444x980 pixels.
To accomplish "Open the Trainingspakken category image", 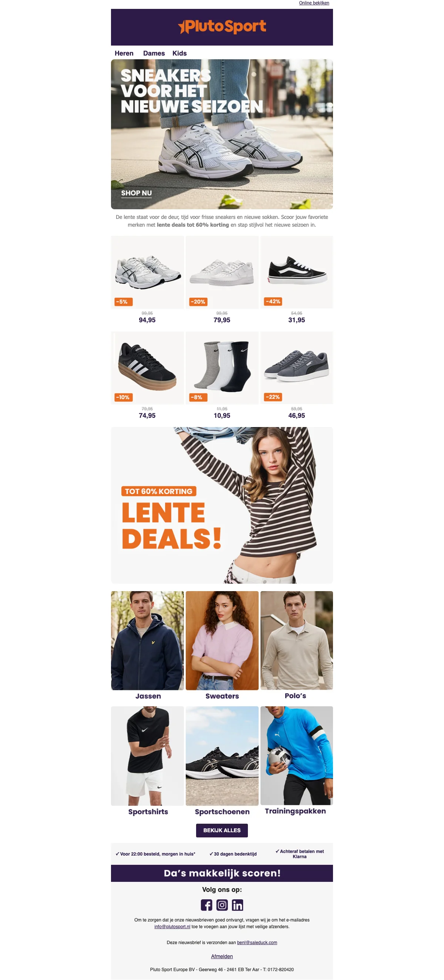I will tap(296, 756).
